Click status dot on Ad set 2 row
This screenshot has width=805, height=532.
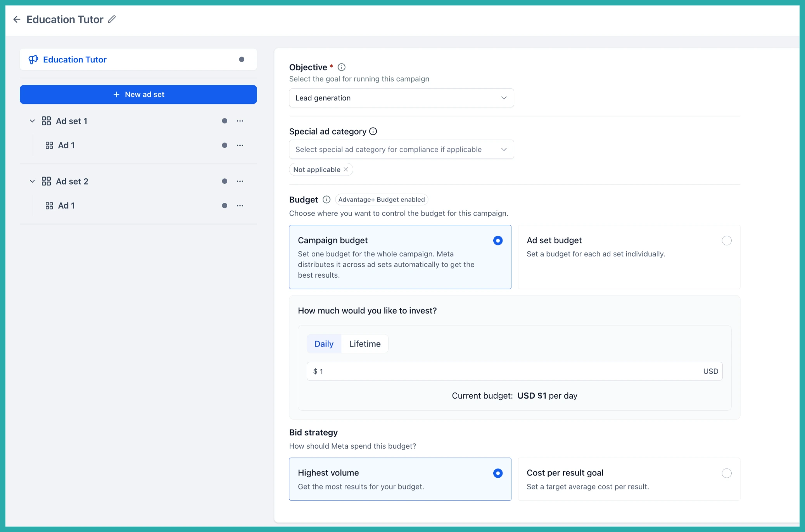click(x=225, y=181)
